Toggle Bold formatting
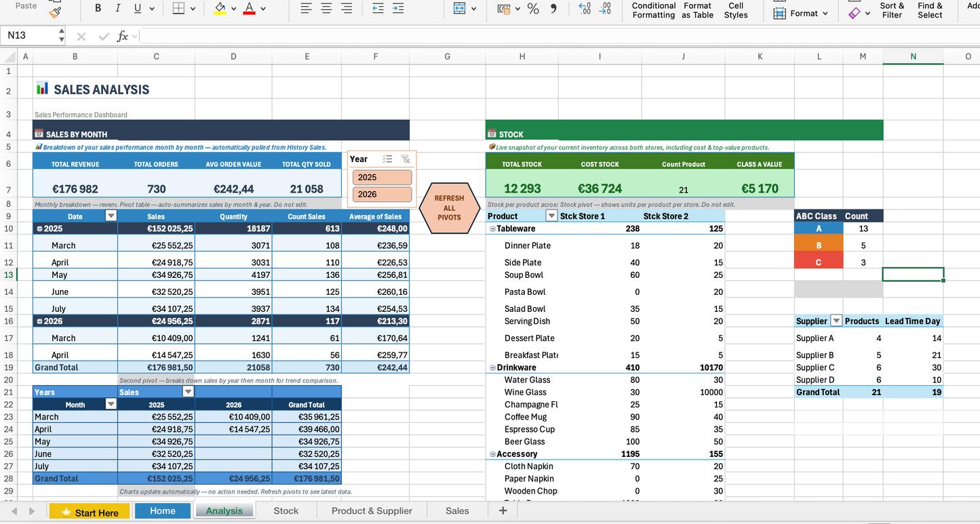The height and width of the screenshot is (524, 980). click(x=98, y=8)
